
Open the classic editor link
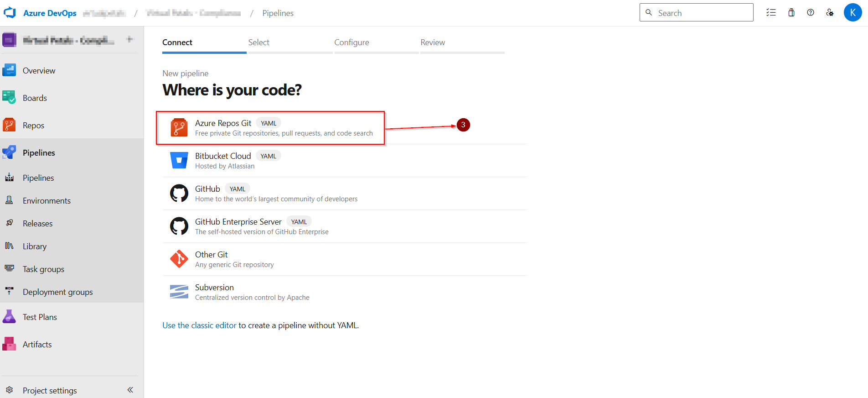tap(199, 325)
